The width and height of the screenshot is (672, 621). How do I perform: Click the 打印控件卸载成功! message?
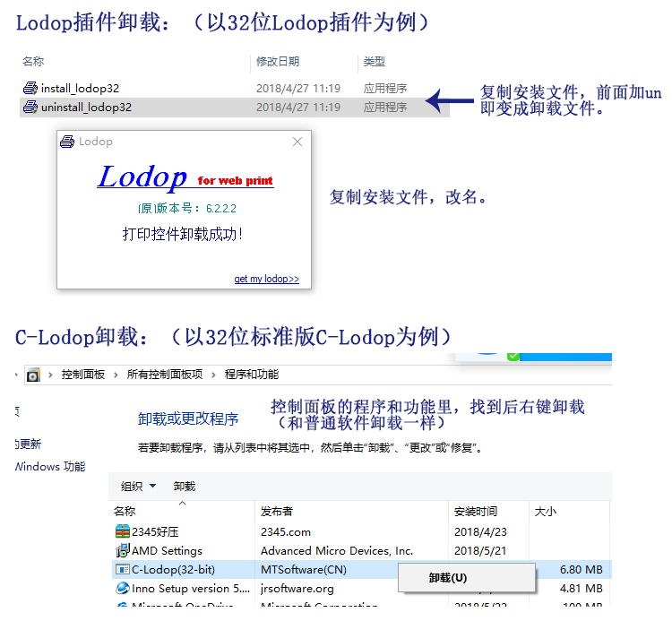[183, 234]
